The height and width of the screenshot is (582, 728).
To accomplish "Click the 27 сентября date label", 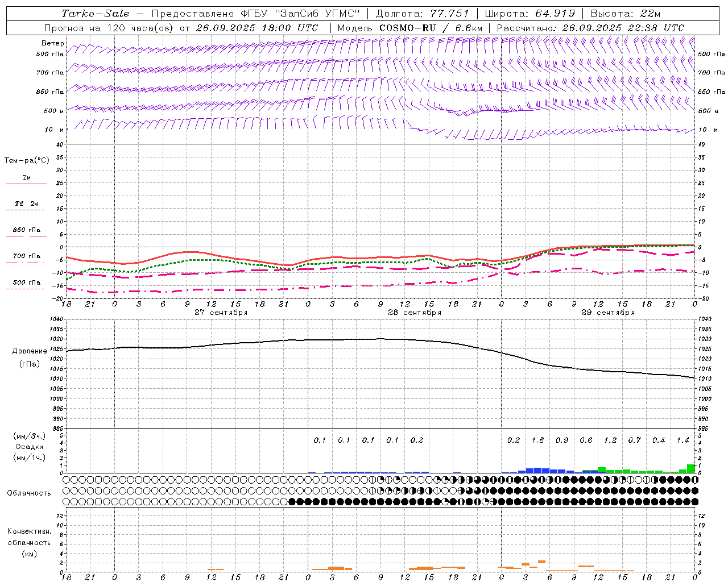I will pos(221,313).
